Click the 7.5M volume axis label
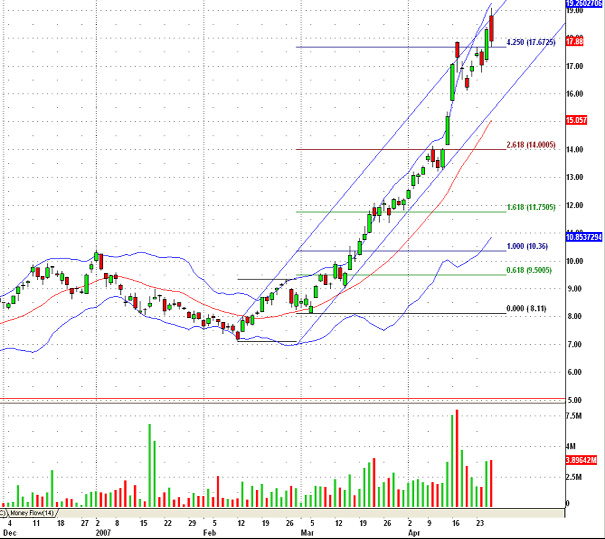This screenshot has width=605, height=539. coord(574,416)
